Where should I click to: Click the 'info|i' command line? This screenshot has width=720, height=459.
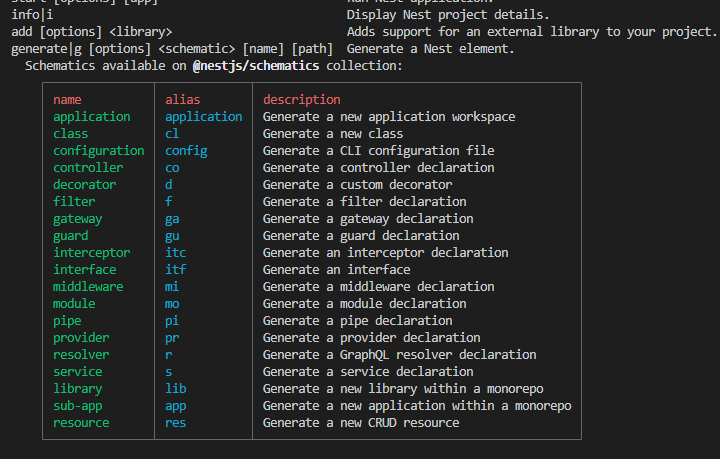[x=32, y=15]
